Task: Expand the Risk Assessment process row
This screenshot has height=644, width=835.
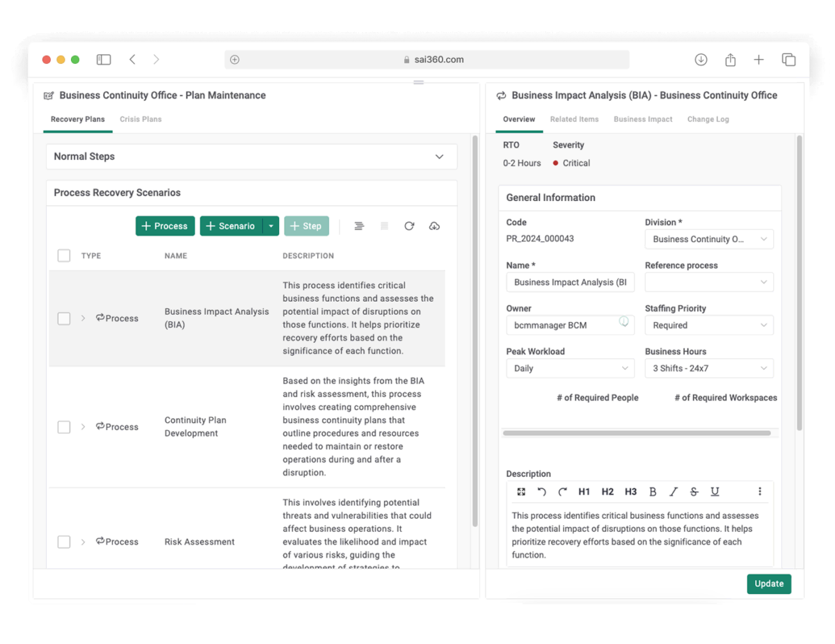Action: pyautogui.click(x=83, y=542)
